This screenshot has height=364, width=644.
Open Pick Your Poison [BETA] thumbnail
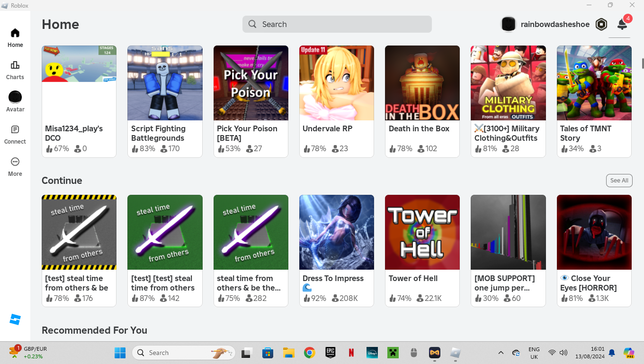[251, 83]
